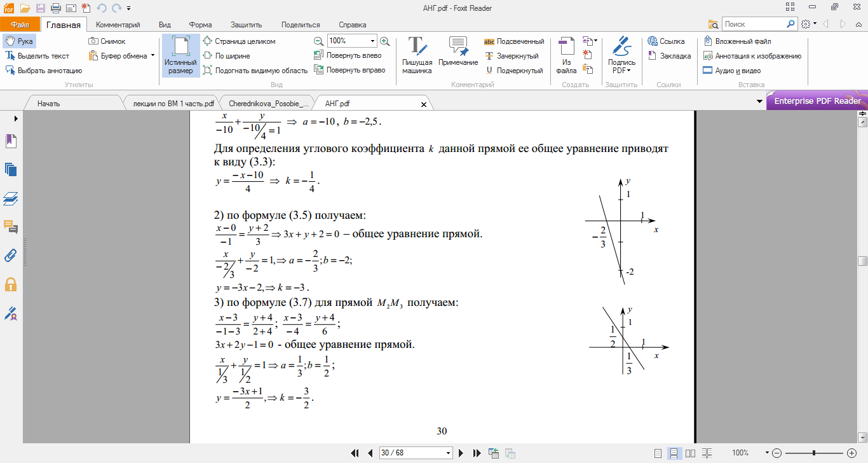Activate Выделить текст tool
868x463 pixels.
pyautogui.click(x=37, y=56)
